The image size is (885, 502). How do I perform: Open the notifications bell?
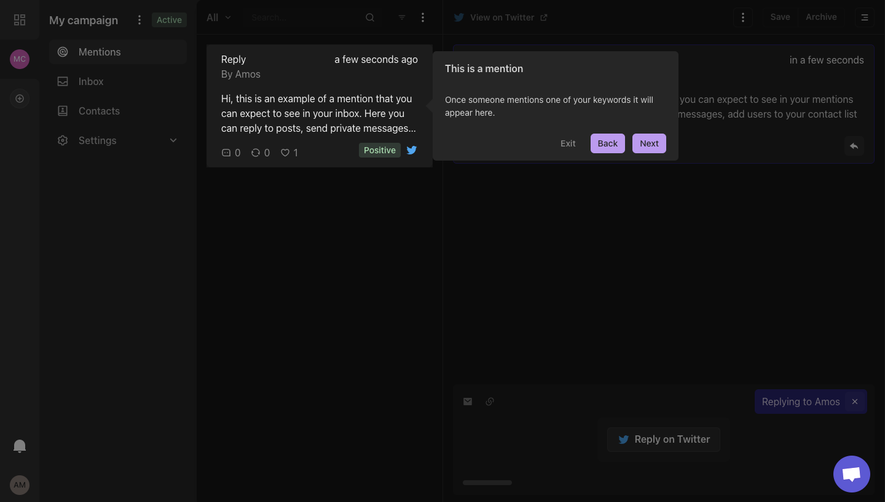click(19, 446)
